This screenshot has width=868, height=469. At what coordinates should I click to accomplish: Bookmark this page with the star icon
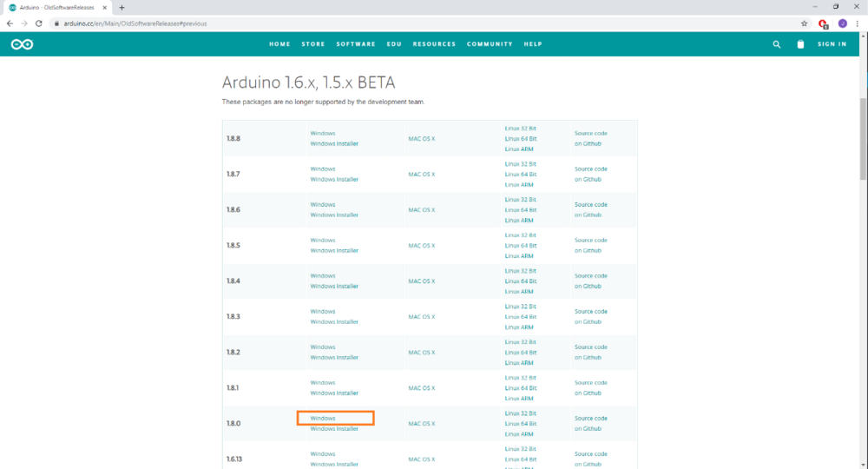(x=805, y=23)
